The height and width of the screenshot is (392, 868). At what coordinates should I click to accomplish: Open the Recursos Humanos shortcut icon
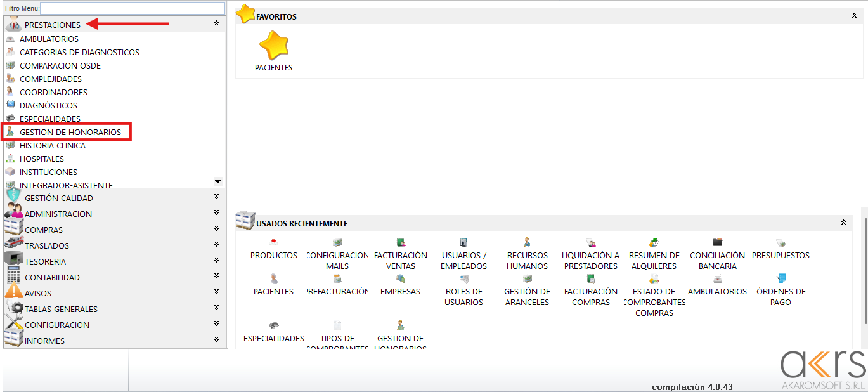coord(527,242)
